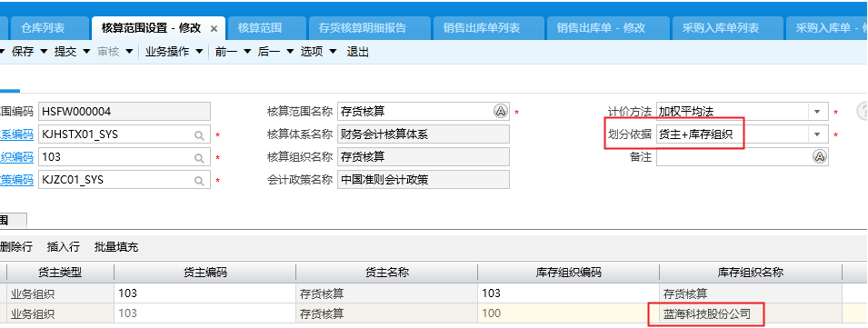Viewport: 868px width, 328px height.
Task: Click the 删除行 button
Action: (16, 247)
